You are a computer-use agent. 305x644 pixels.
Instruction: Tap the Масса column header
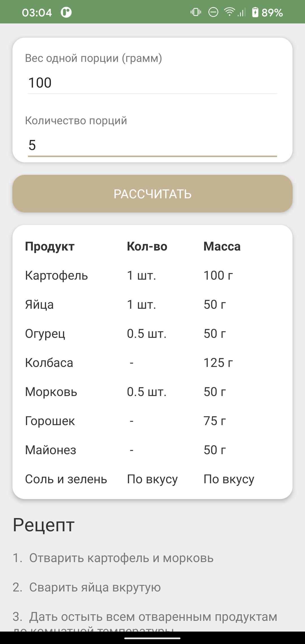pos(222,246)
